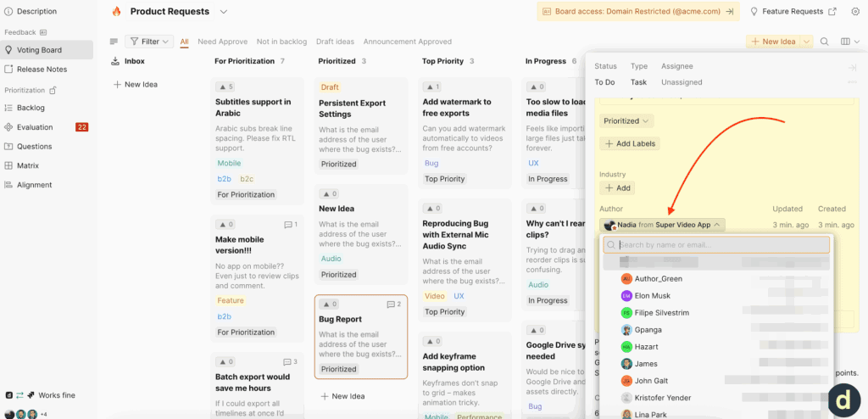
Task: Click the view options icon left of Filter
Action: coord(114,42)
